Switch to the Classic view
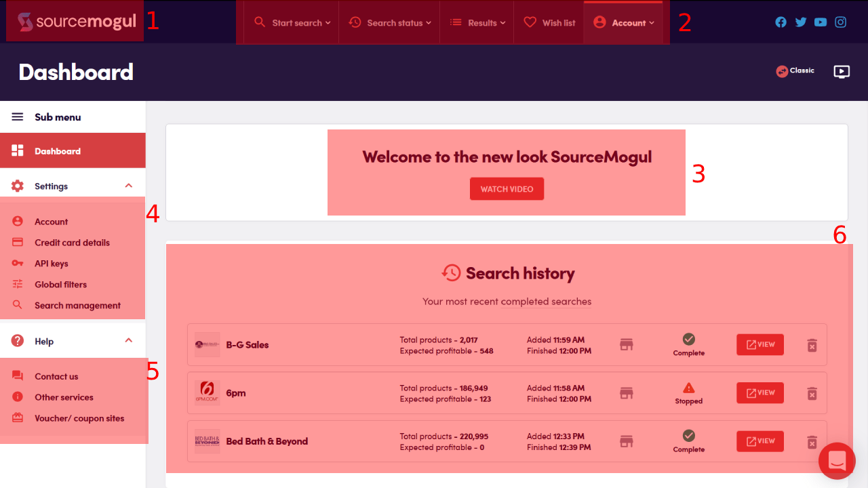The image size is (868, 488). (795, 70)
